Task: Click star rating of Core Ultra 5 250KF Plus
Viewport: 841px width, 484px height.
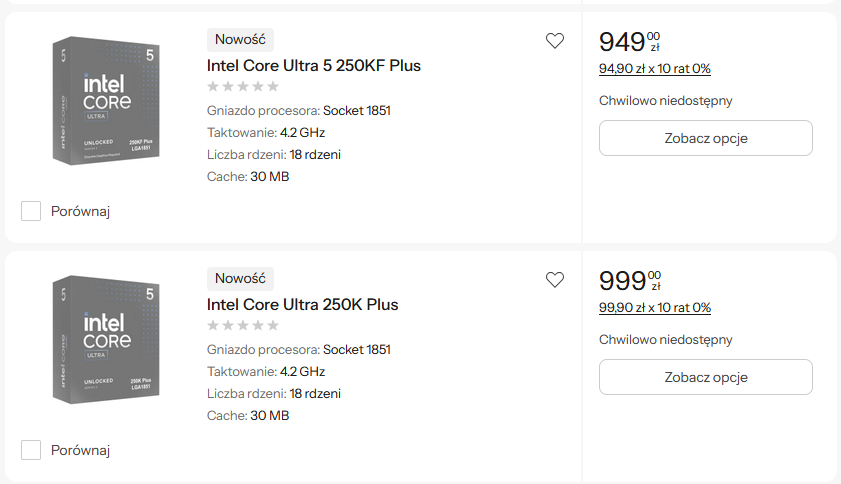Action: 243,87
